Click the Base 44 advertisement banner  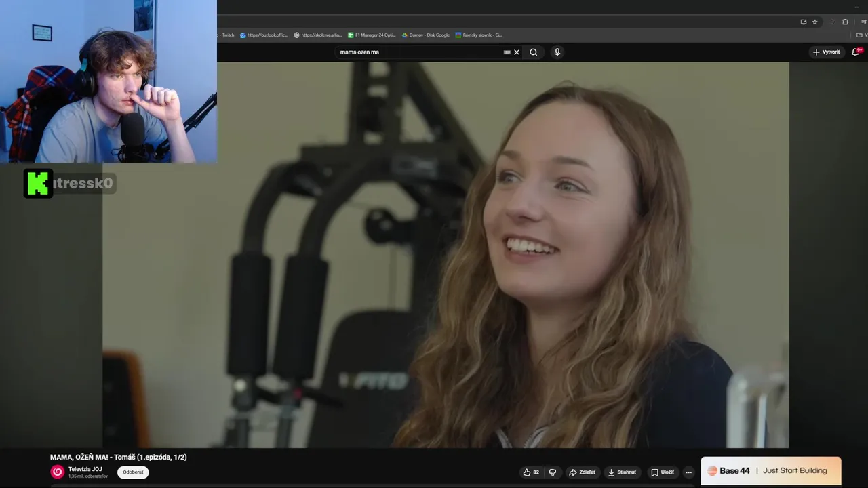[x=770, y=470]
